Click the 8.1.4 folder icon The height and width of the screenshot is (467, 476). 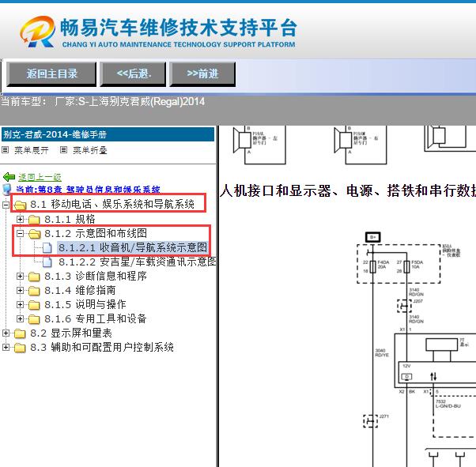pos(34,291)
